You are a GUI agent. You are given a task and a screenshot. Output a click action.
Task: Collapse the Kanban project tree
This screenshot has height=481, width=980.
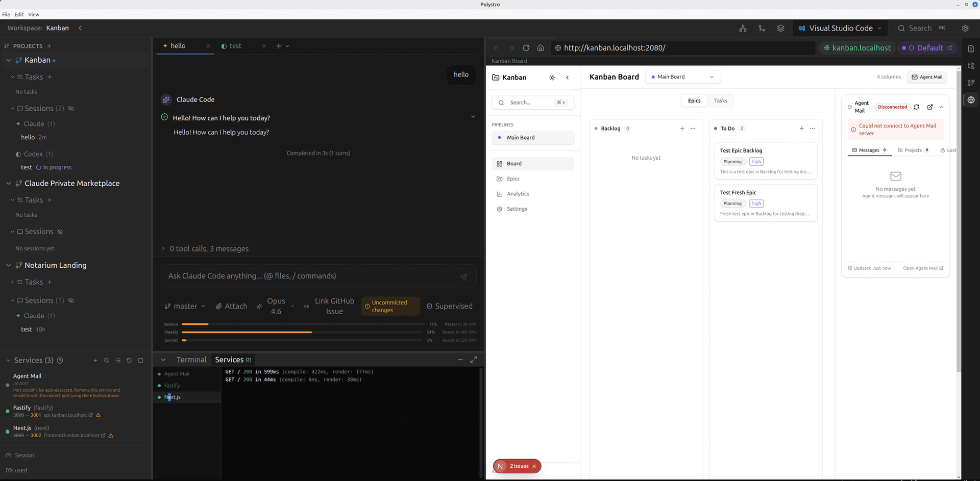(8, 60)
